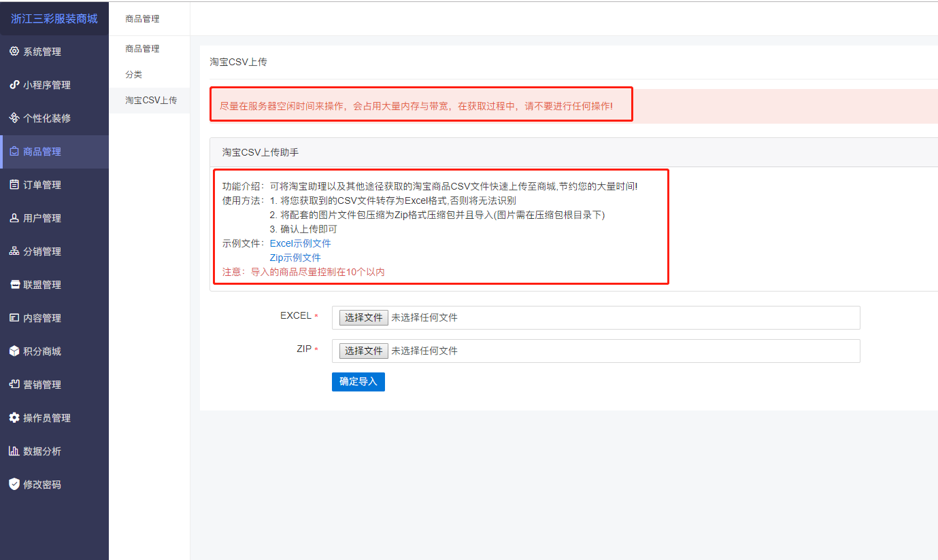Click the 系统管理 gear icon
938x560 pixels.
pyautogui.click(x=14, y=52)
